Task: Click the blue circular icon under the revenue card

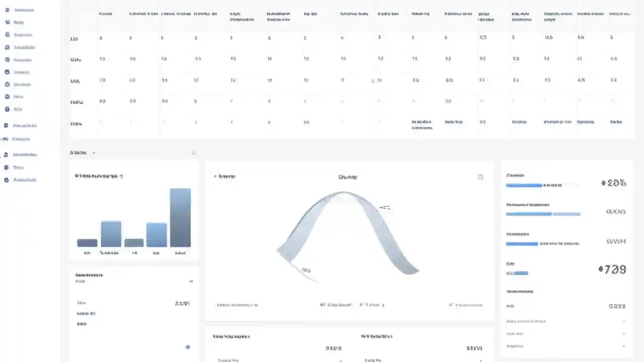Action: [188, 347]
